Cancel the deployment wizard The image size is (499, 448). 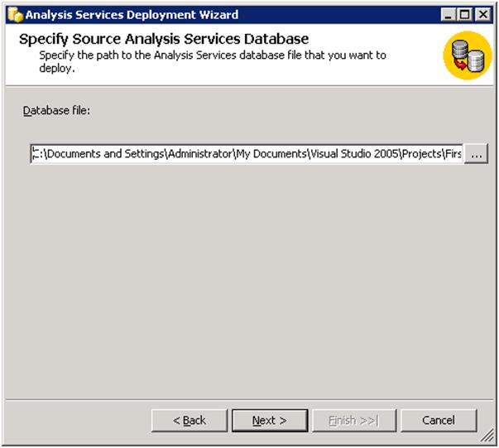439,421
